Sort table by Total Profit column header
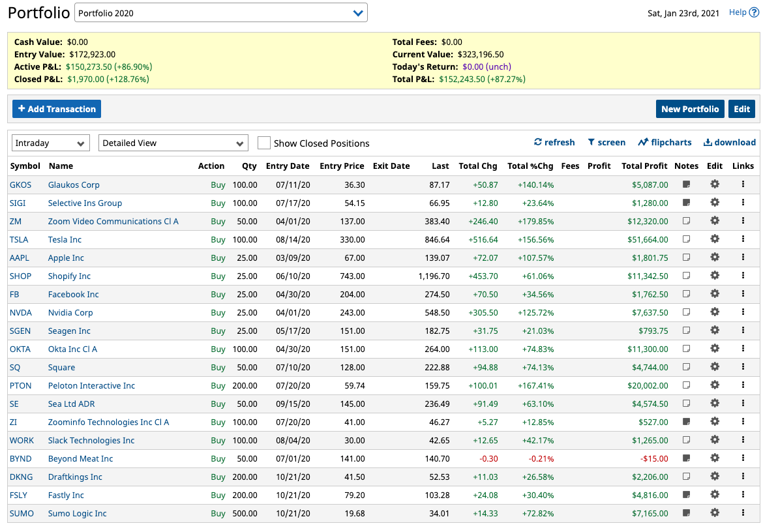Image resolution: width=778 pixels, height=532 pixels. 644,166
